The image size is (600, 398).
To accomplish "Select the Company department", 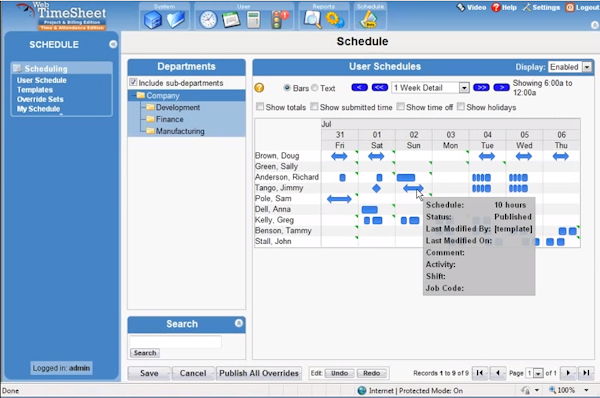I will (x=163, y=95).
